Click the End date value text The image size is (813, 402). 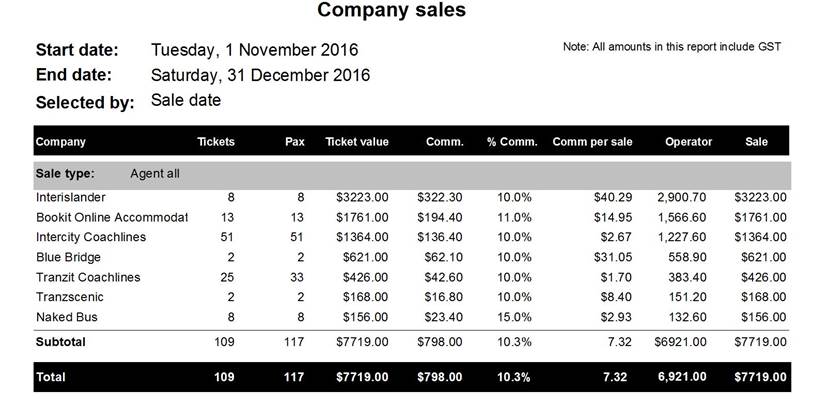tap(260, 75)
